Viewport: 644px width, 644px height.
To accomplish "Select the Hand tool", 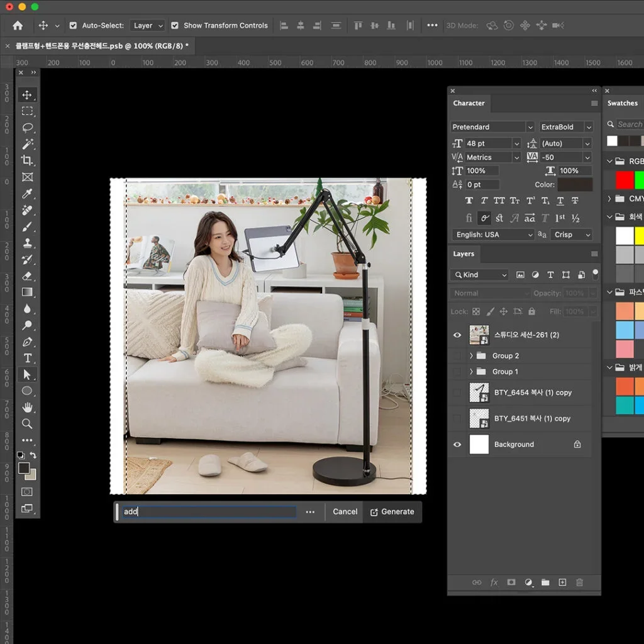I will [x=27, y=408].
